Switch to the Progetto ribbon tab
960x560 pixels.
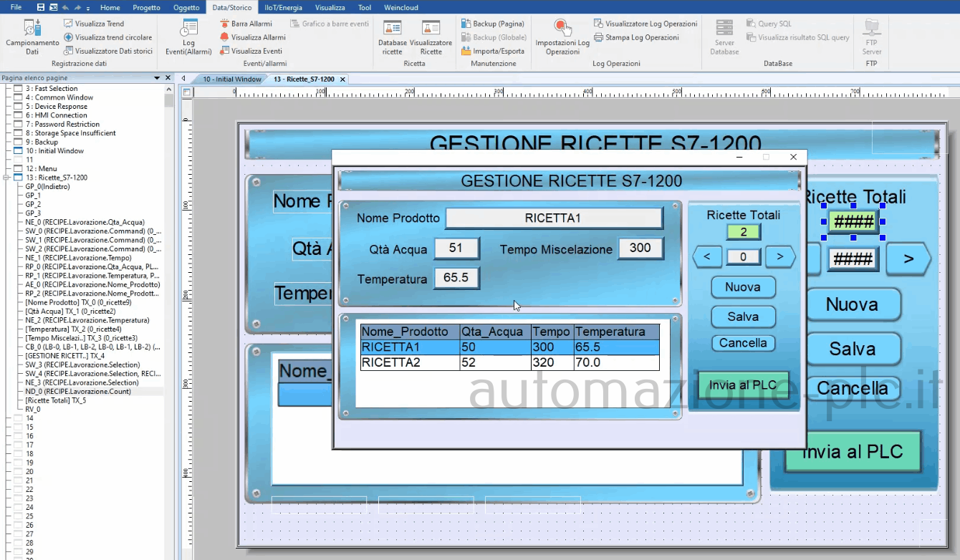coord(146,7)
